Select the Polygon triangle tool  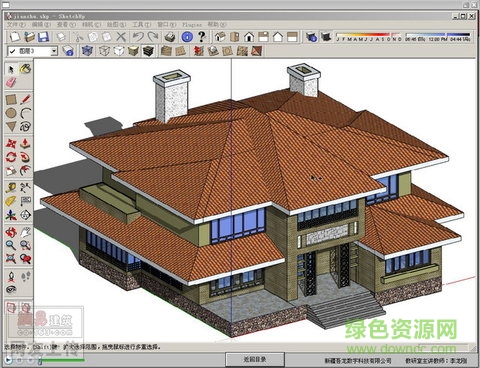(11, 127)
